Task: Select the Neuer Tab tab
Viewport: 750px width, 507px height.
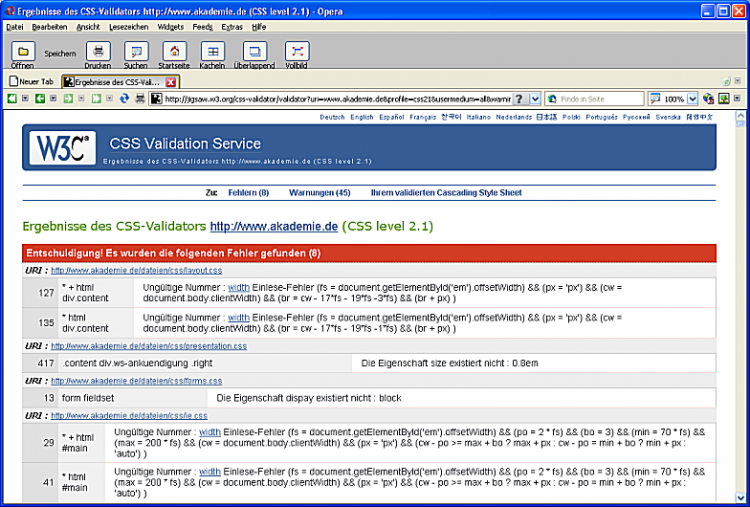Action: click(x=31, y=81)
